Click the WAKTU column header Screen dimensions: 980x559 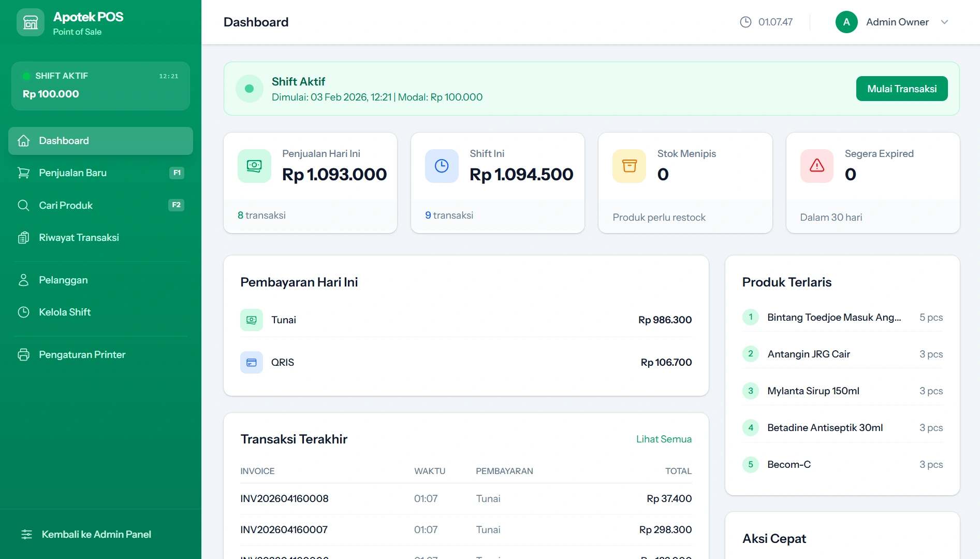coord(430,471)
